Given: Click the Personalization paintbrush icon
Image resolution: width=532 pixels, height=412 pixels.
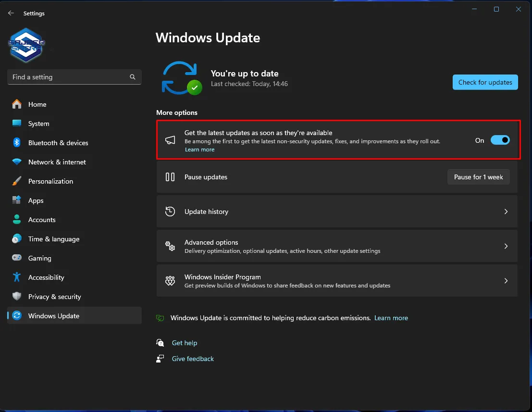Looking at the screenshot, I should 17,181.
